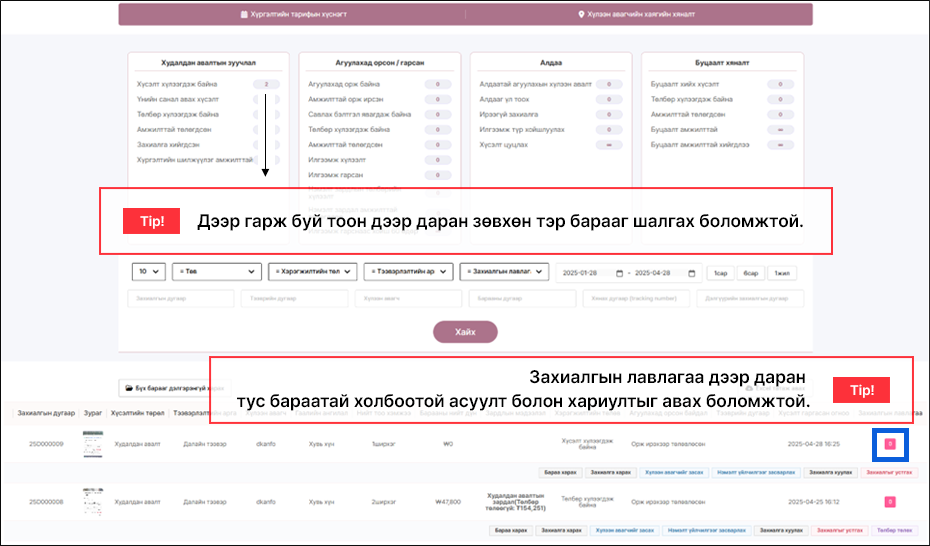Image resolution: width=930 pixels, height=546 pixels.
Task: Click the calendar icon of the end date 2025-04-28
Action: tap(693, 272)
